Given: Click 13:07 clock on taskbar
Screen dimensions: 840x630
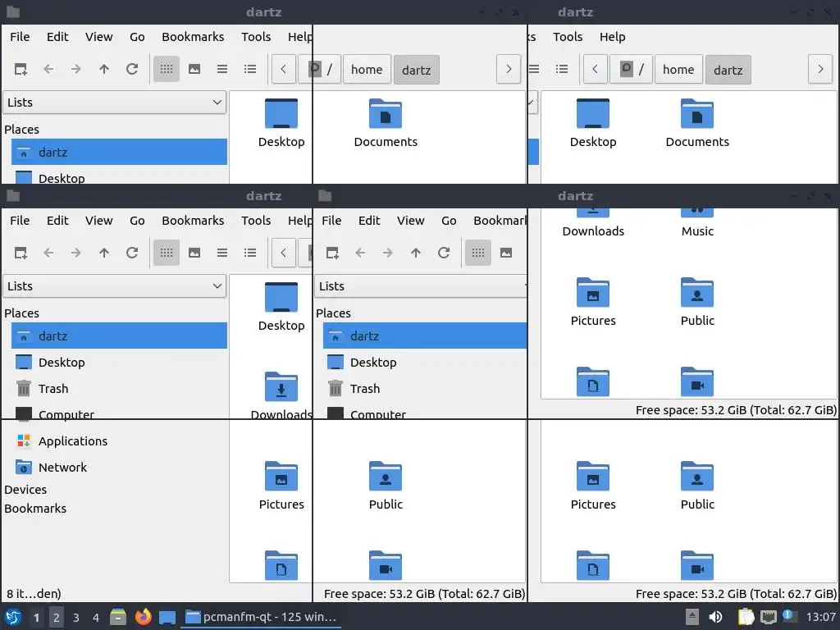Looking at the screenshot, I should click(x=820, y=617).
